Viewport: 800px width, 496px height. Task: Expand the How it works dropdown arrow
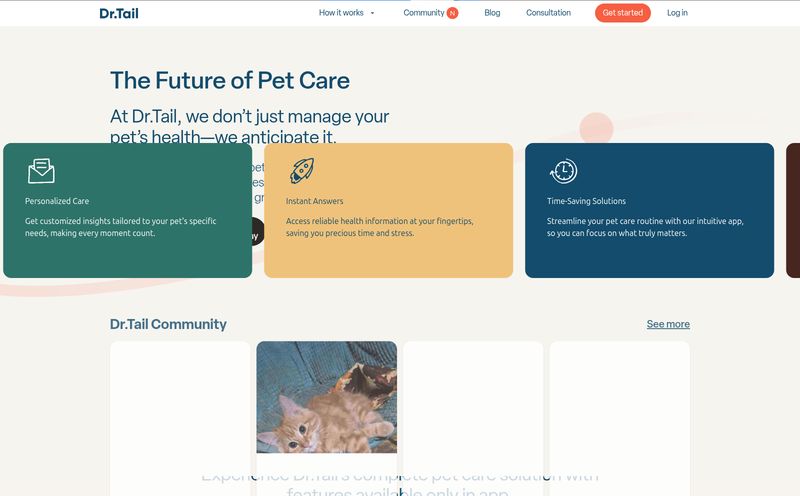click(x=372, y=13)
